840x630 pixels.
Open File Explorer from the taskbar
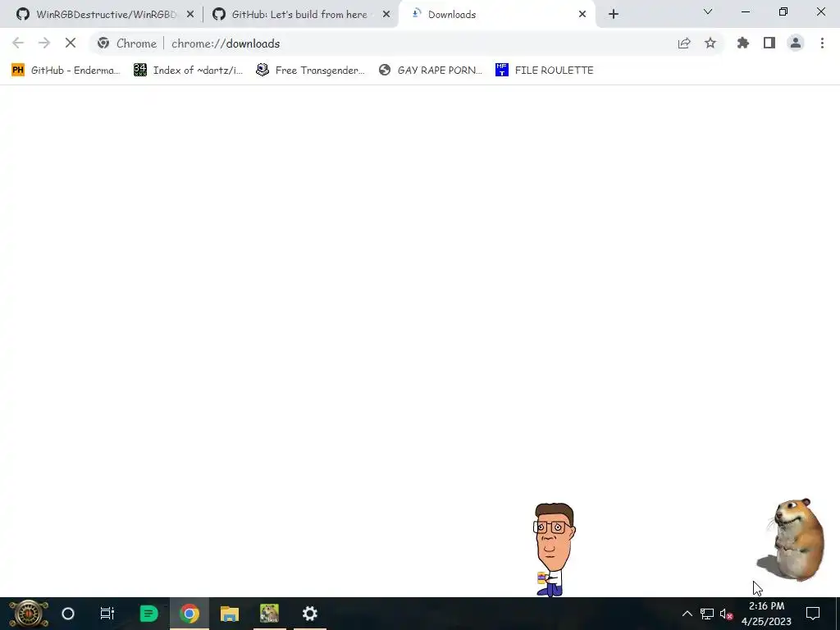[230, 614]
